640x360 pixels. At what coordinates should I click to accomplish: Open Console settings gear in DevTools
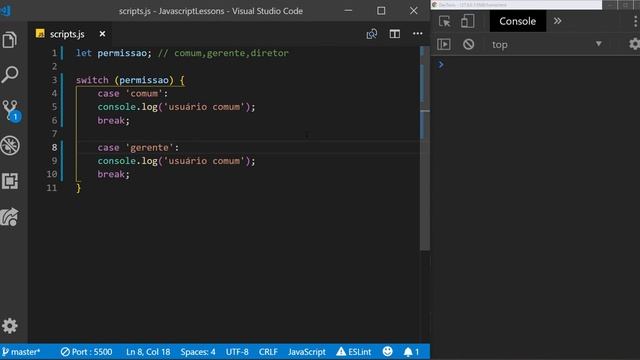click(634, 44)
